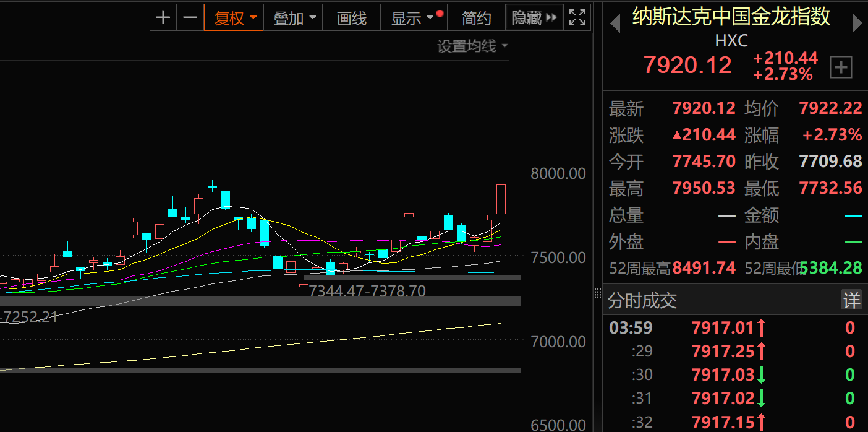The height and width of the screenshot is (432, 868).
Task: Click the HXC ticker code
Action: coord(731,41)
